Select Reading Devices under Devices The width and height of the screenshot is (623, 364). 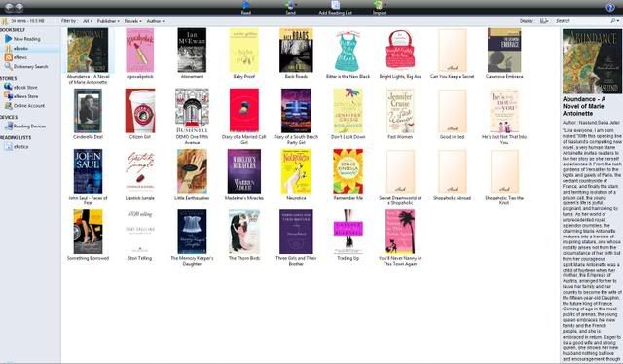click(25, 126)
